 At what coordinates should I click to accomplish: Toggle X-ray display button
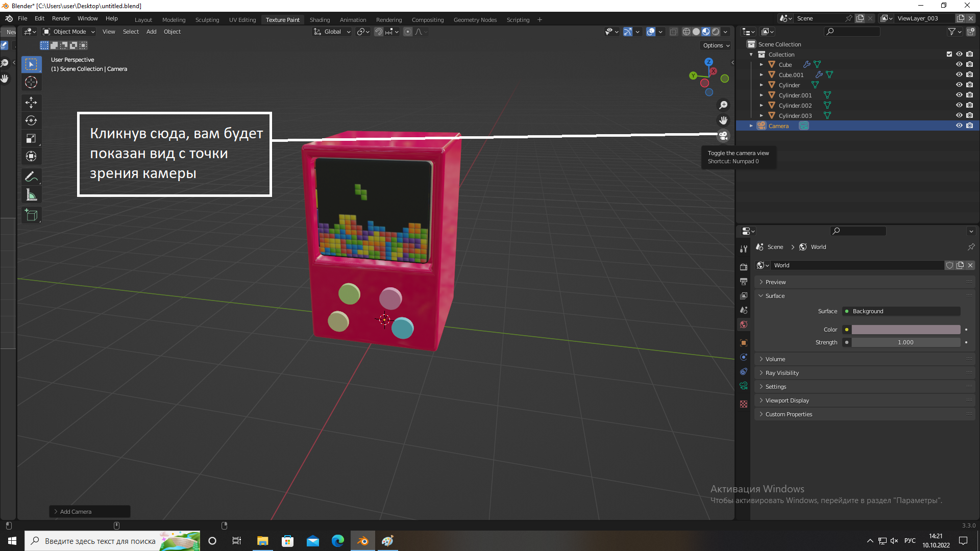point(673,32)
